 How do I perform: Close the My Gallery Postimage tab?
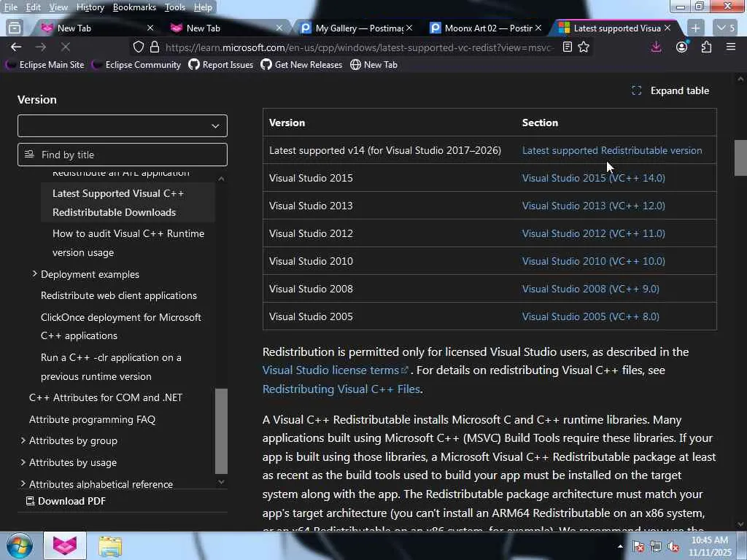(409, 28)
